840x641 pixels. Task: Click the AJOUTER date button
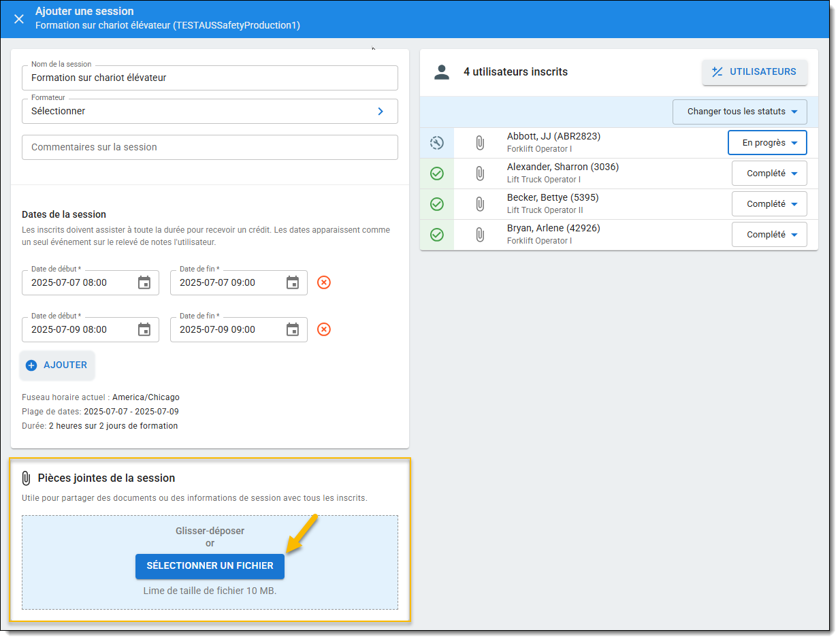(57, 365)
